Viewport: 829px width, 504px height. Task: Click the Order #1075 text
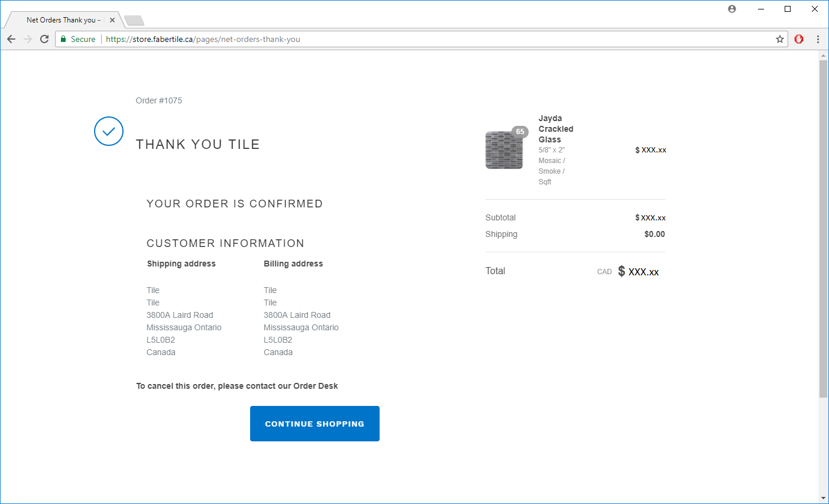coord(159,100)
